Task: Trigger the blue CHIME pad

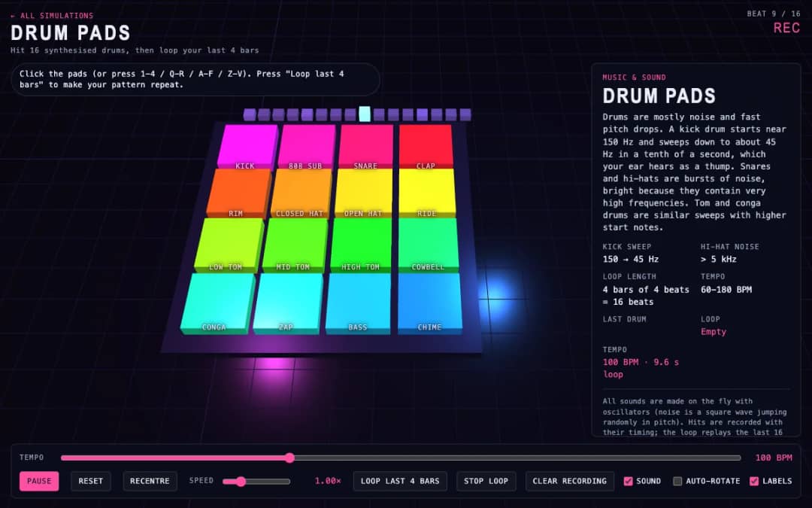Action: point(429,303)
